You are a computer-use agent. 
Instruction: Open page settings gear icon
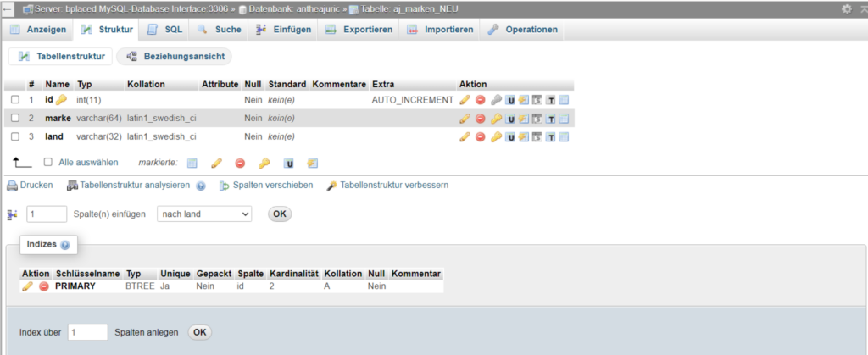tap(845, 8)
